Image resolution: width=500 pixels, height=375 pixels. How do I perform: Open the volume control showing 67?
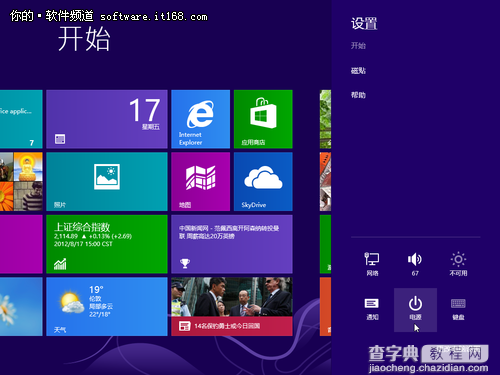pyautogui.click(x=415, y=264)
